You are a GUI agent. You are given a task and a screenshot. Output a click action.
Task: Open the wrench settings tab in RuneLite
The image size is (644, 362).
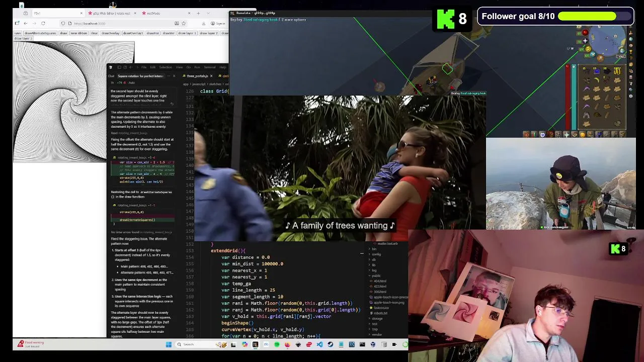[x=606, y=135]
